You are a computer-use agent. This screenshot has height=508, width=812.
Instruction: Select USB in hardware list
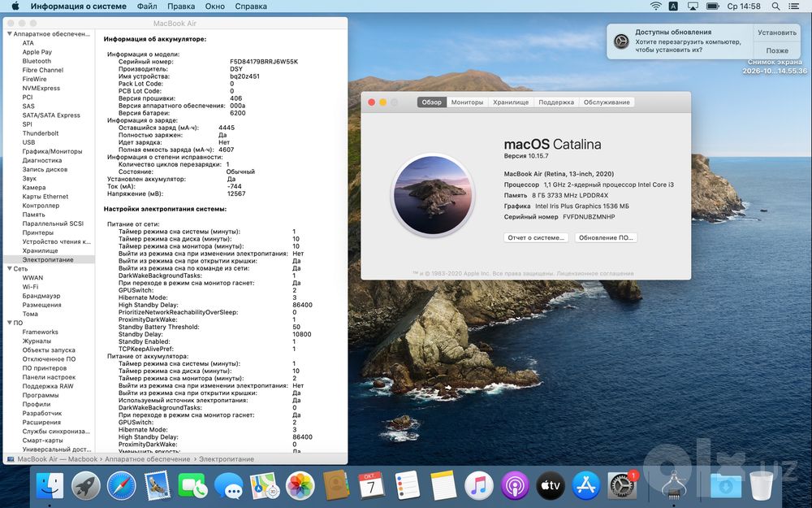(x=29, y=142)
